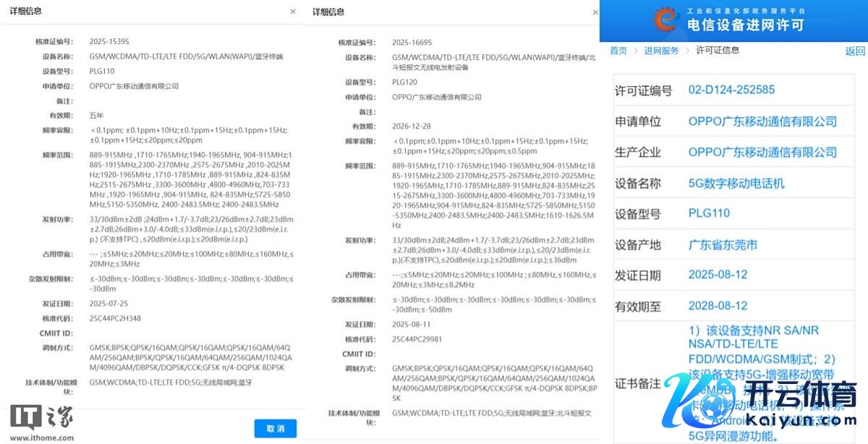Click PLG110 model in license table

(709, 214)
